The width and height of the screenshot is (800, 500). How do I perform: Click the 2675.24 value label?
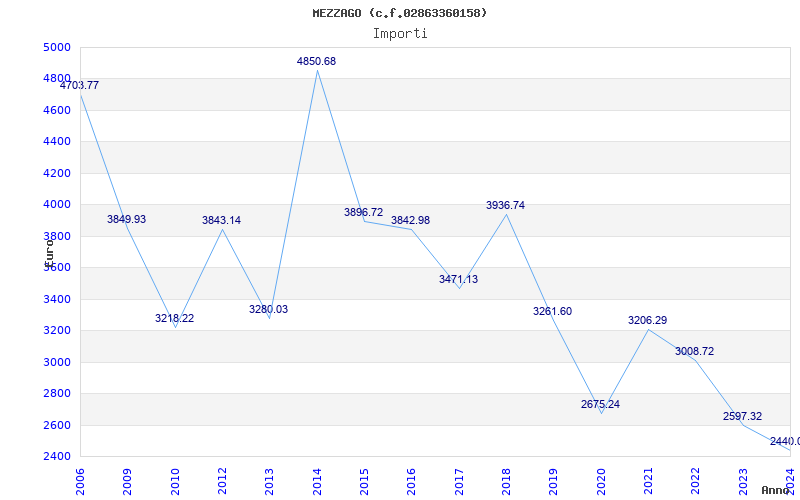pyautogui.click(x=601, y=404)
